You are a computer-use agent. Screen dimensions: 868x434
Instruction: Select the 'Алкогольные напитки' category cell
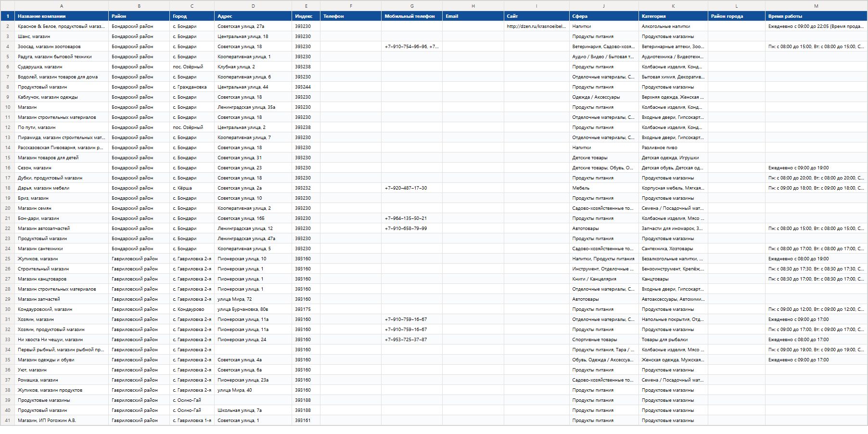pyautogui.click(x=673, y=26)
